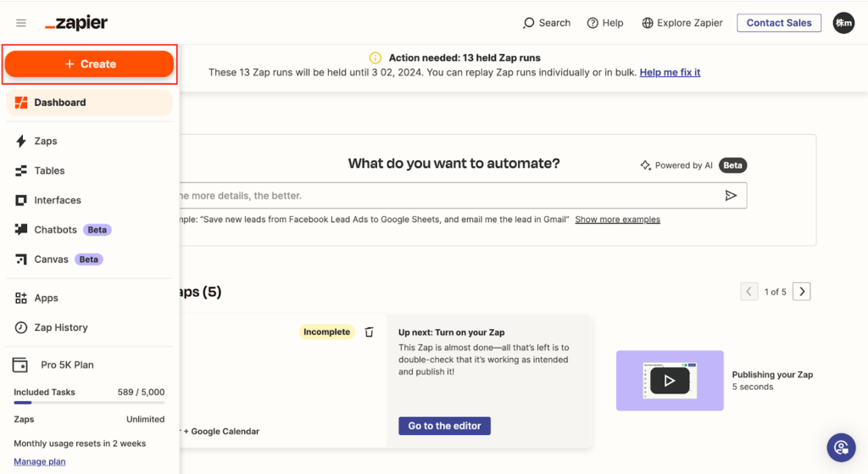Click the 589 / 5,000 tasks count
Screen dimensions: 868x474
tap(142, 392)
